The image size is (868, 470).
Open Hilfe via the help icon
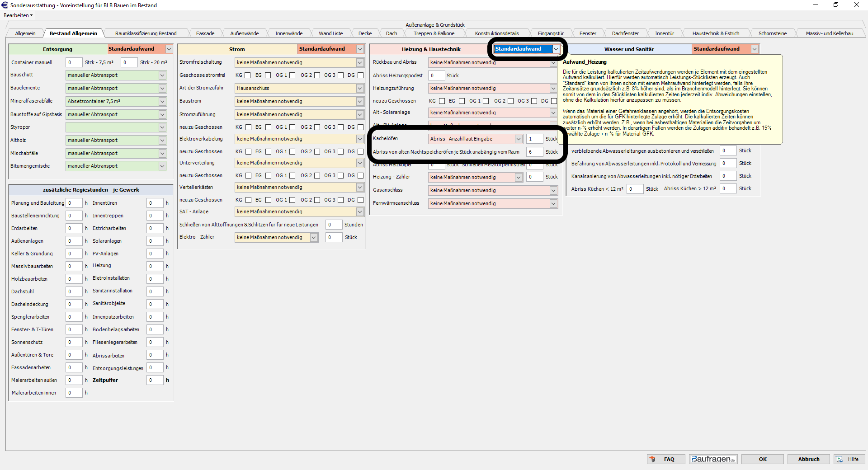coord(849,459)
